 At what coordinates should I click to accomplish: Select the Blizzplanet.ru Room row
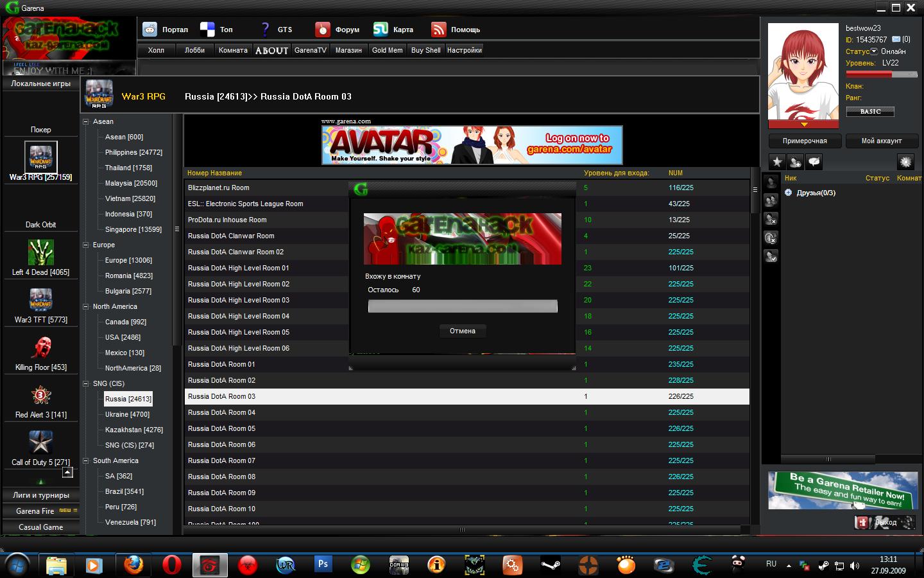[467, 188]
